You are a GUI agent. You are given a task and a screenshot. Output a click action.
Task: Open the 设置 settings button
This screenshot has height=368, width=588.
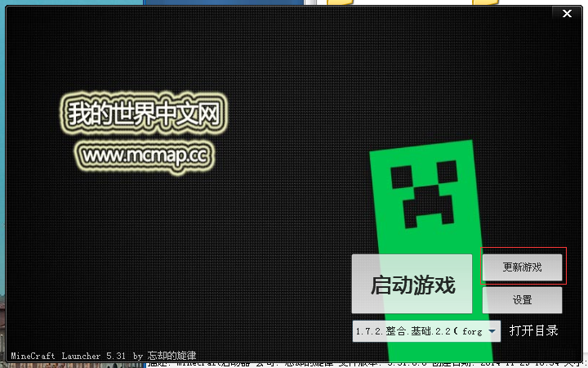[x=522, y=300]
